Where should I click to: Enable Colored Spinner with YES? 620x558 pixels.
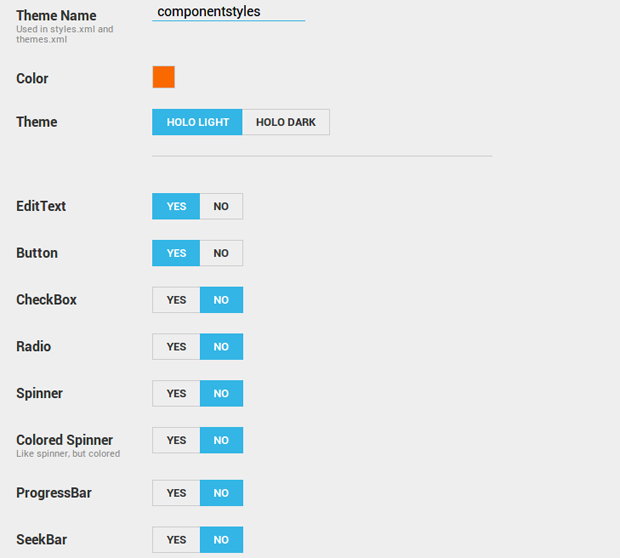click(x=176, y=440)
